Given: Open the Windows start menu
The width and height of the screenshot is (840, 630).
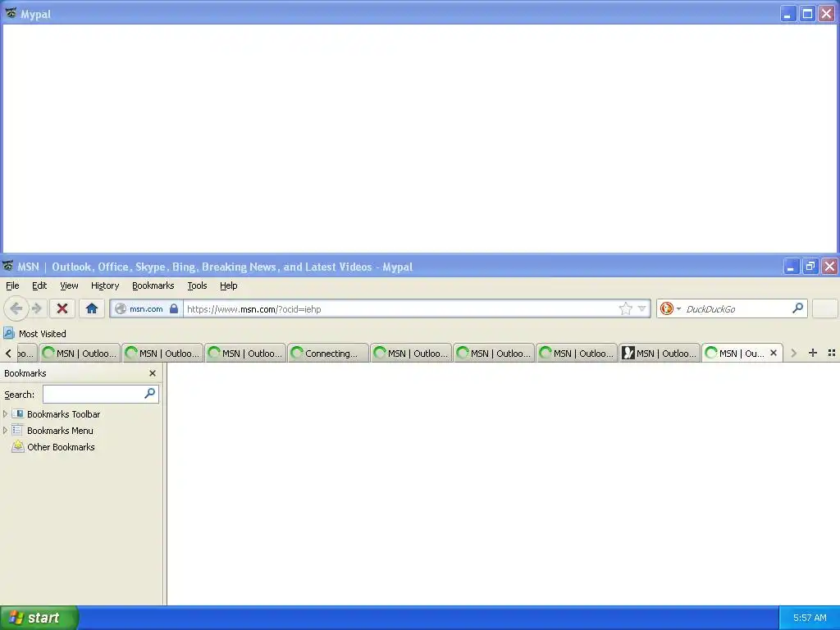Looking at the screenshot, I should [x=39, y=618].
